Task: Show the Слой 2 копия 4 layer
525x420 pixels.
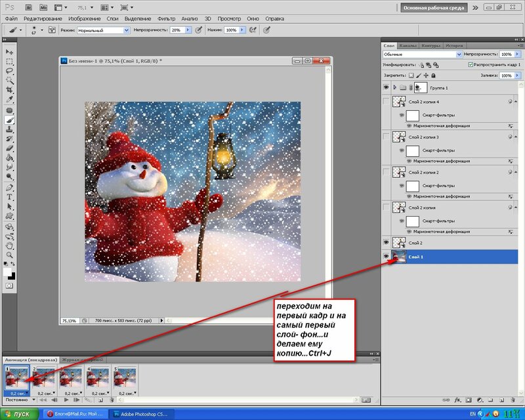Action: 386,101
